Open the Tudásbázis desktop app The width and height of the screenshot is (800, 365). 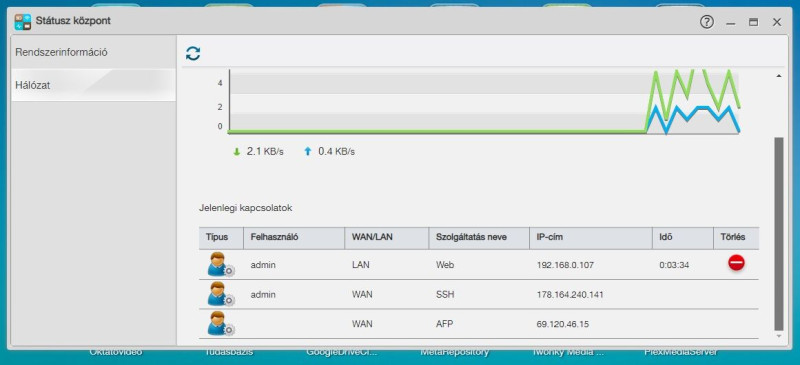[x=229, y=352]
